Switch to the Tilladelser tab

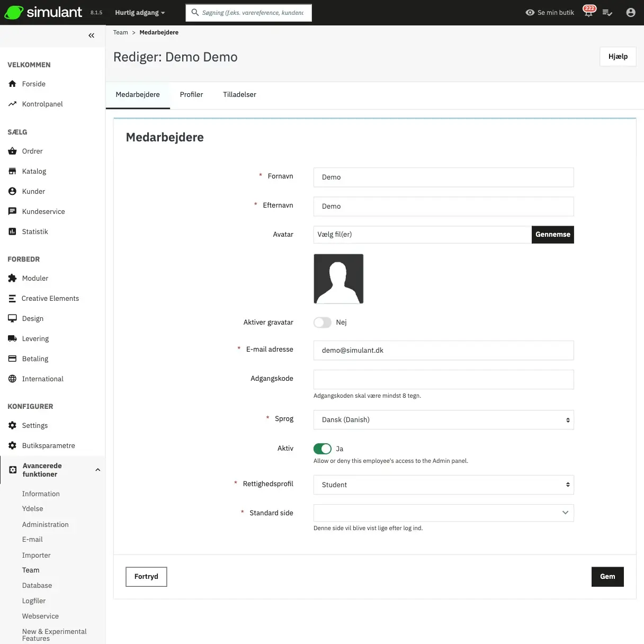click(239, 95)
